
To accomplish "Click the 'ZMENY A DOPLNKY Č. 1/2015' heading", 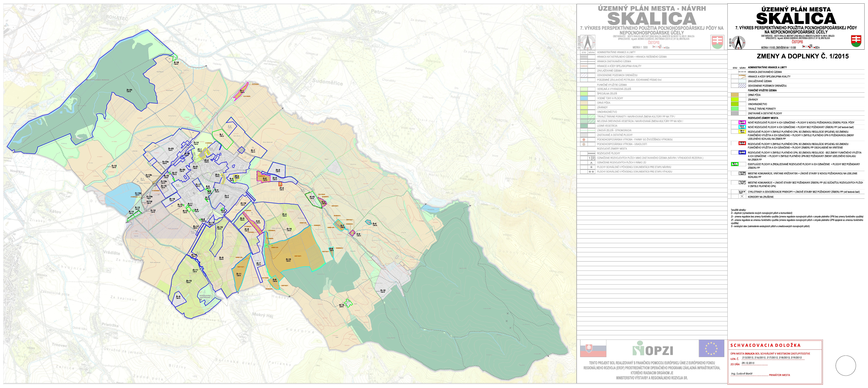I will tap(803, 56).
